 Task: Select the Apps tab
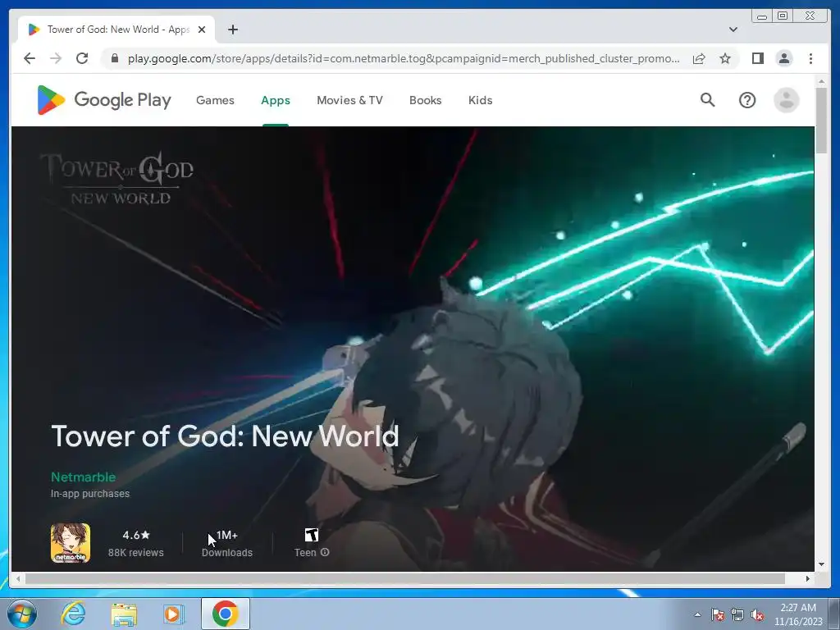click(276, 100)
